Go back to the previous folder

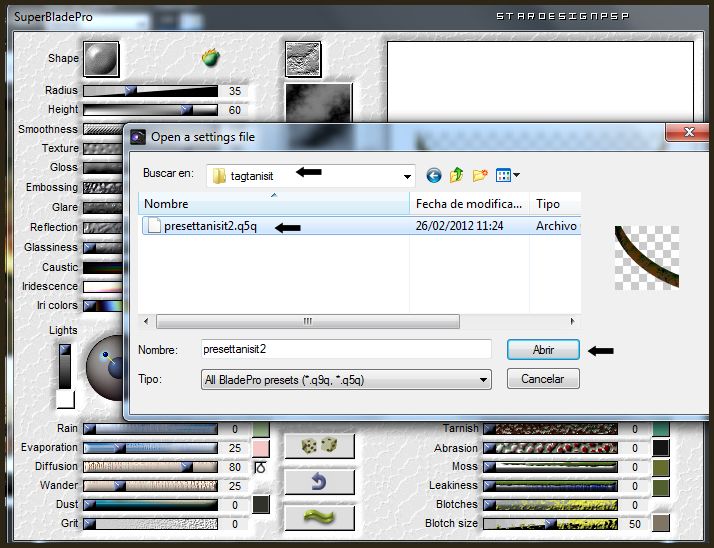tap(434, 175)
